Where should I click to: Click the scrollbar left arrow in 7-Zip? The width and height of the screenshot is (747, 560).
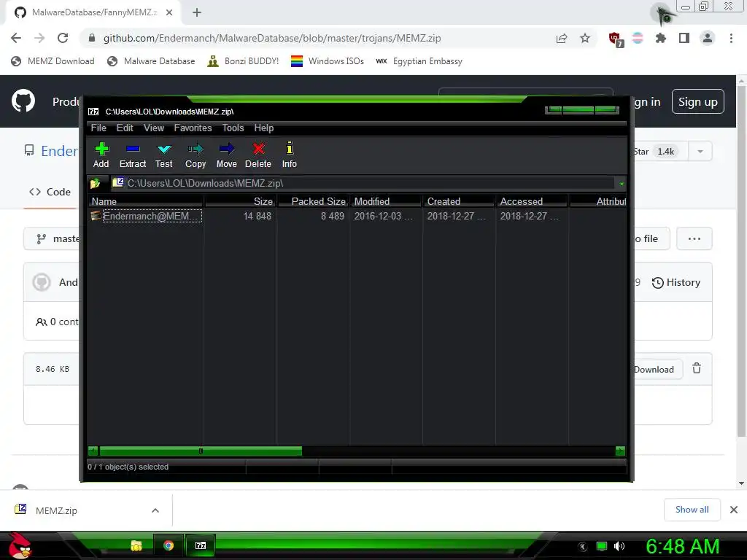pos(93,451)
